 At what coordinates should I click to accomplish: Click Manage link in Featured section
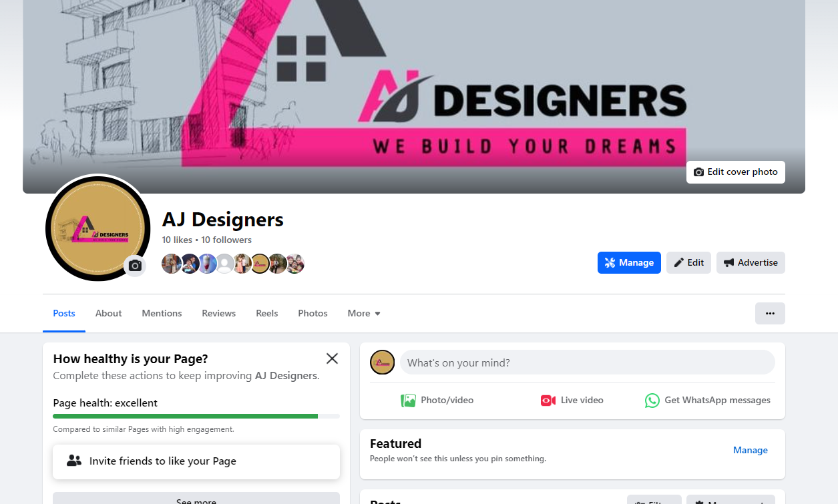tap(751, 450)
